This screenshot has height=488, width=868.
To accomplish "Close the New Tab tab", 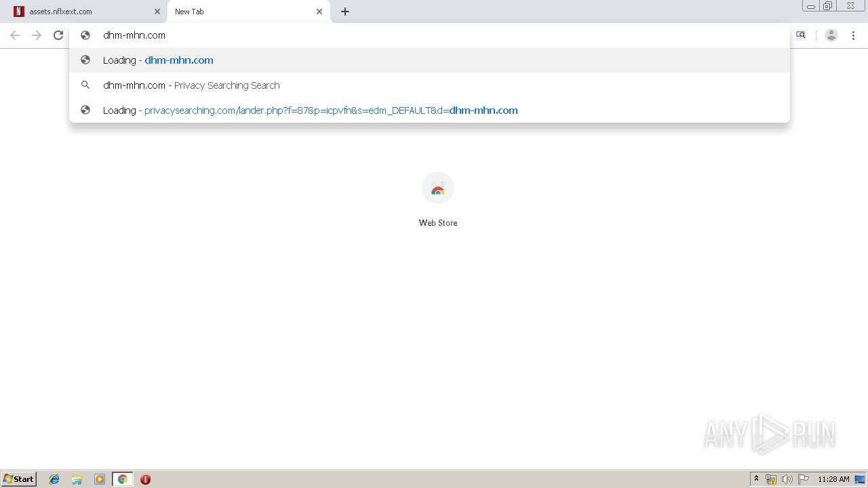I will click(319, 12).
